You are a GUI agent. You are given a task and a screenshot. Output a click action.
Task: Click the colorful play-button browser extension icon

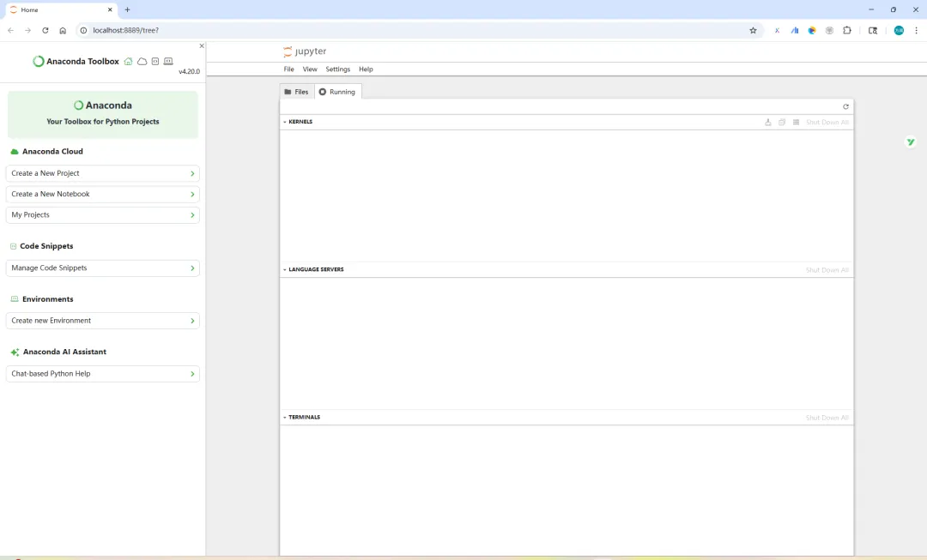[812, 31]
